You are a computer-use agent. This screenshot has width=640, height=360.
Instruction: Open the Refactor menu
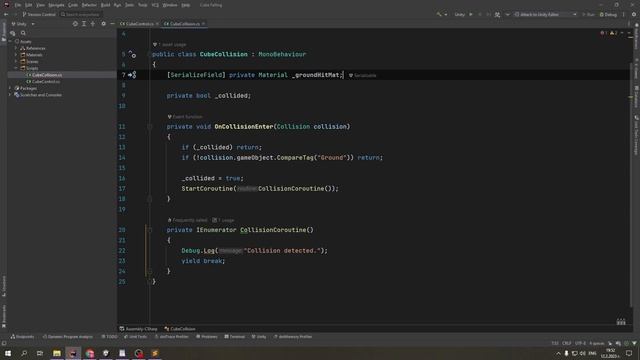[89, 5]
